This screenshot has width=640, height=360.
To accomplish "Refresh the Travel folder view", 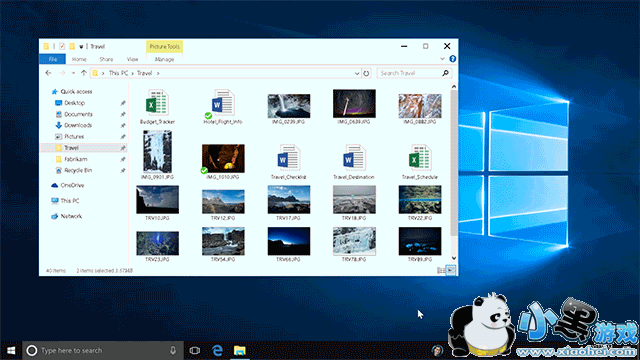I will [x=366, y=73].
